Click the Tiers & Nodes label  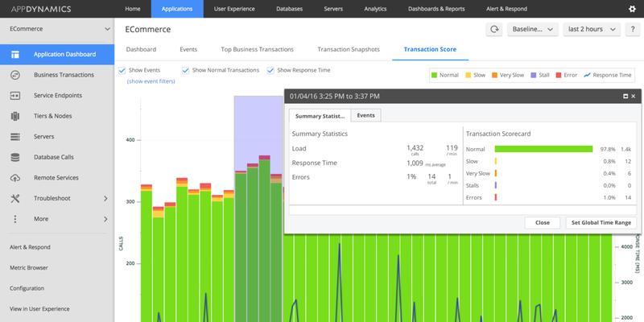tap(52, 116)
